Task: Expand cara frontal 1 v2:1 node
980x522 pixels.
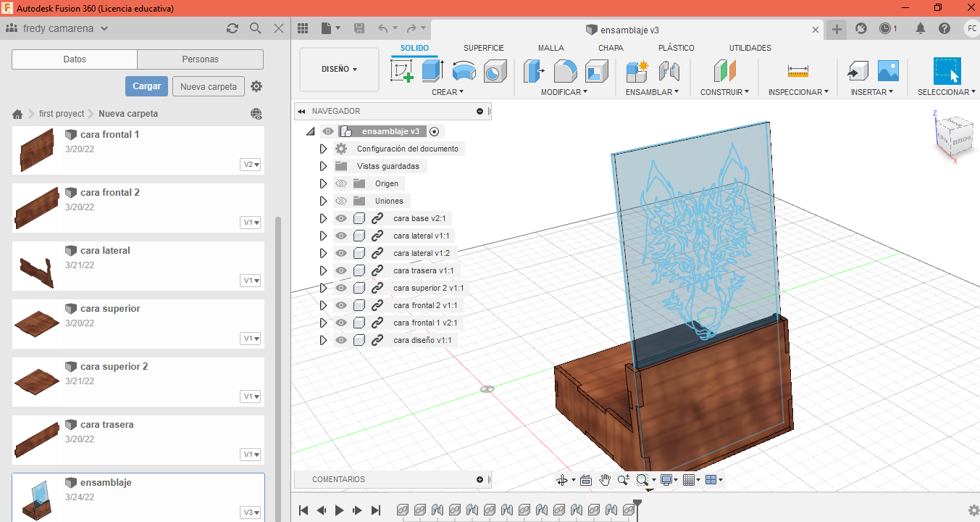Action: click(x=324, y=323)
